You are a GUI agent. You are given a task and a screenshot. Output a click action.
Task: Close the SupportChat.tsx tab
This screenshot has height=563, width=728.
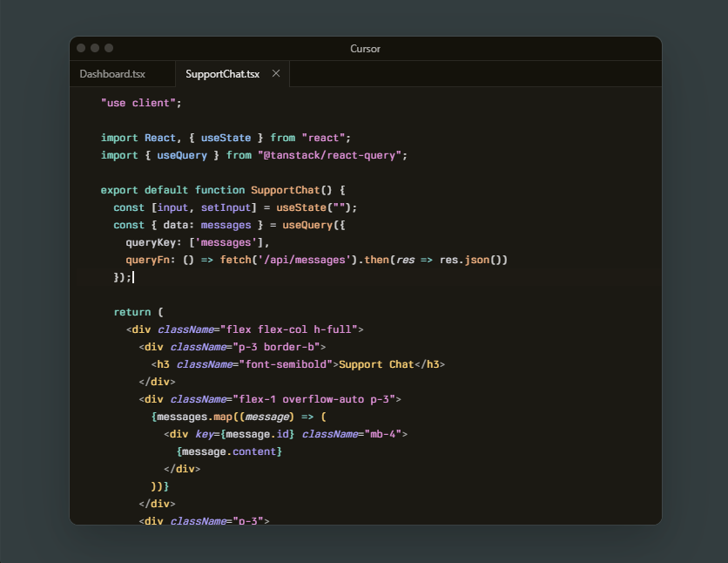pyautogui.click(x=276, y=74)
